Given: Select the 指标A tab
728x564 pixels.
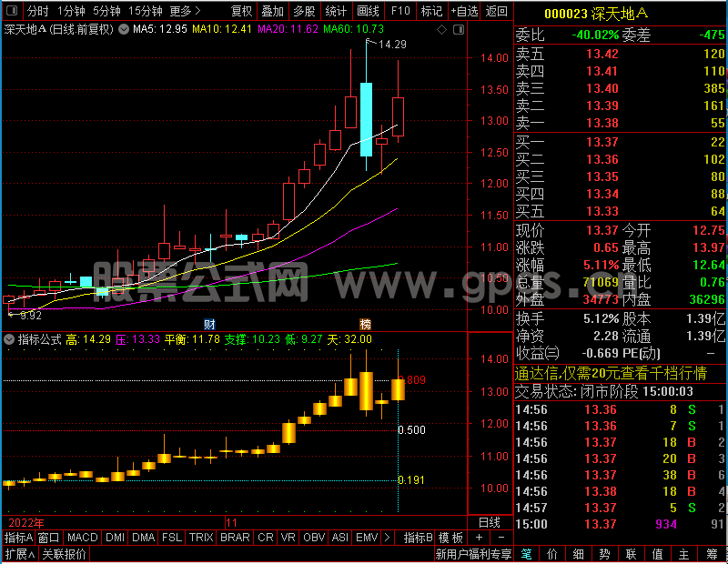Looking at the screenshot, I should (x=18, y=538).
